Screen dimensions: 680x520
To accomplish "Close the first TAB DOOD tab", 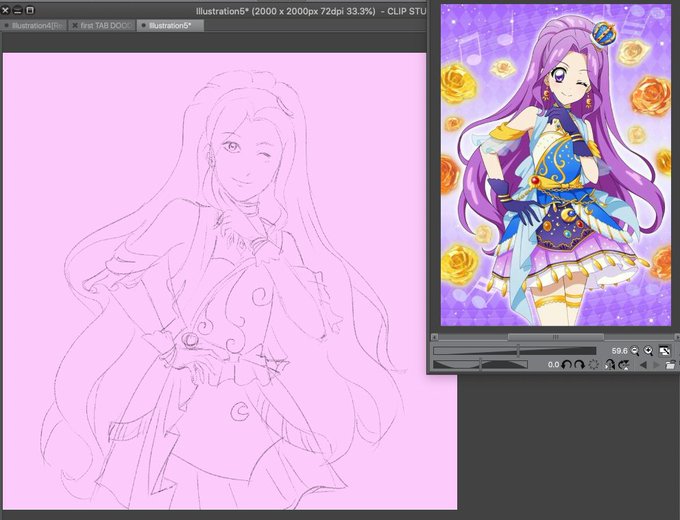I will (75, 26).
